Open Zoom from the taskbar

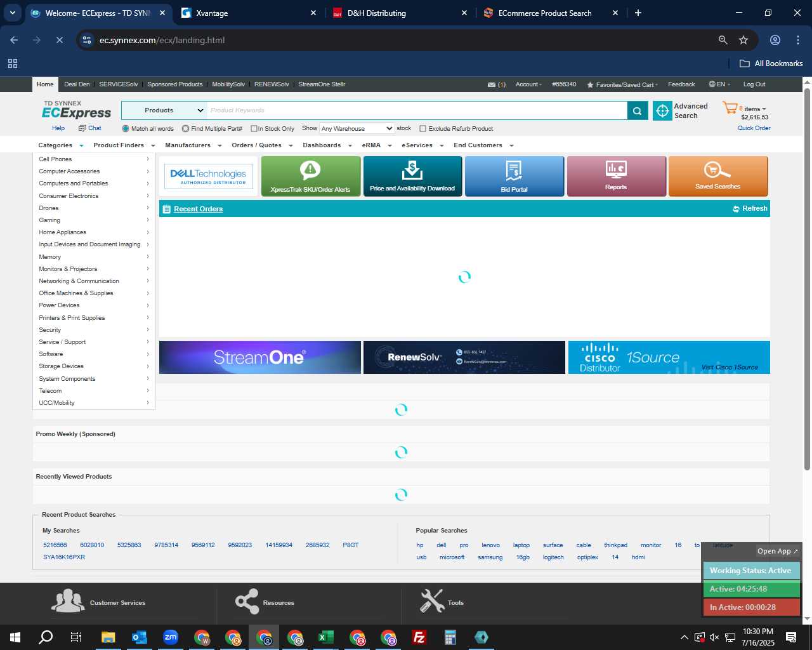[171, 637]
